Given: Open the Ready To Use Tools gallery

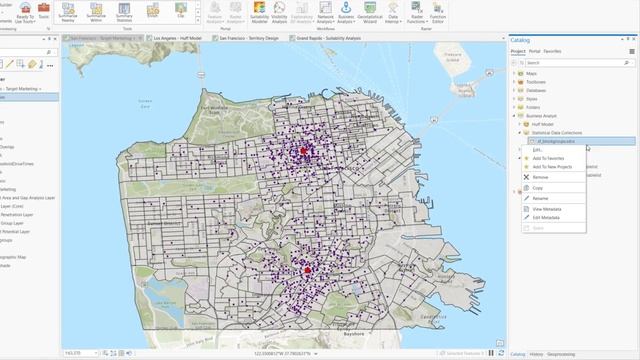Looking at the screenshot, I should pos(25,12).
